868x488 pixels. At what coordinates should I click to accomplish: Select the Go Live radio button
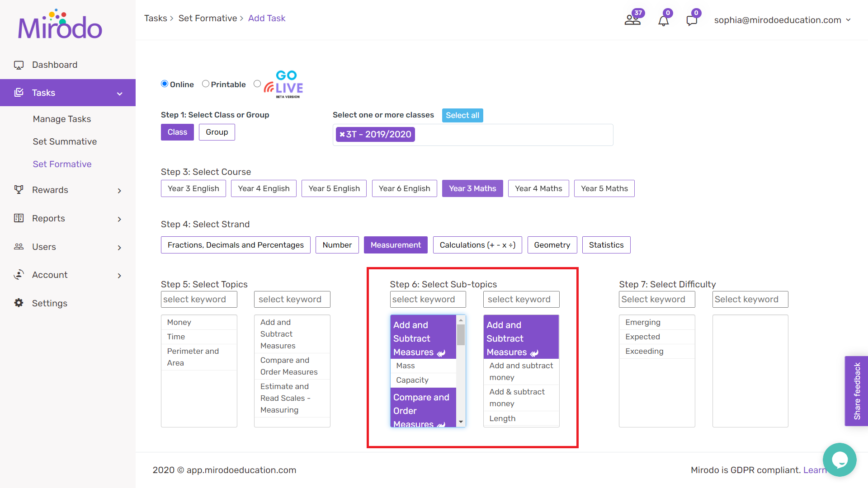[x=257, y=84]
